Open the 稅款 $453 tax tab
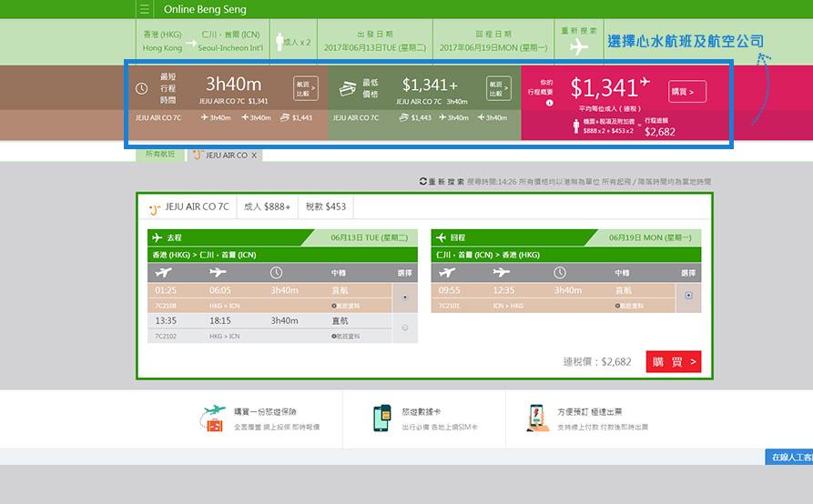 tap(326, 207)
